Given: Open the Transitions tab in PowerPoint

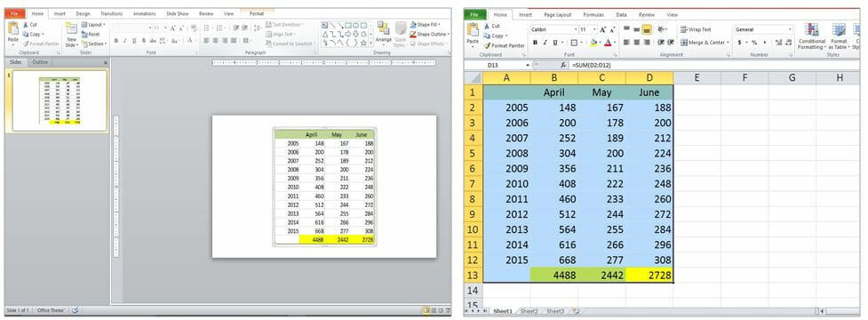Looking at the screenshot, I should coord(111,13).
